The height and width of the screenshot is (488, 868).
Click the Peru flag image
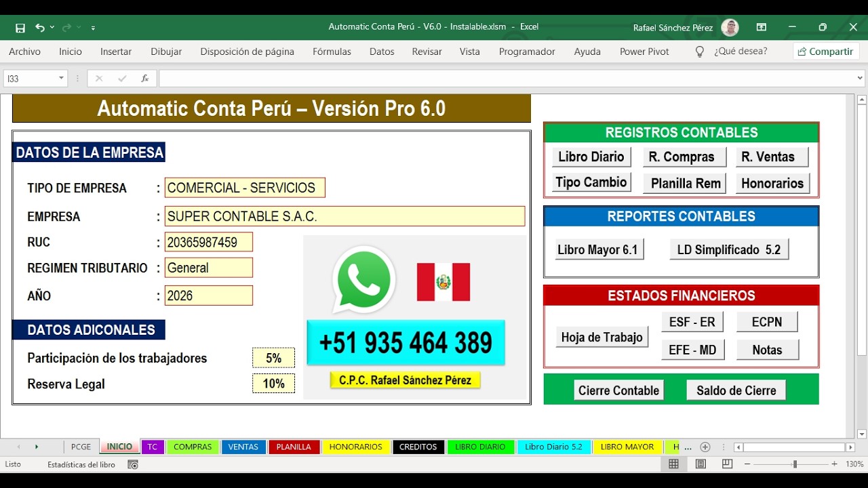443,282
